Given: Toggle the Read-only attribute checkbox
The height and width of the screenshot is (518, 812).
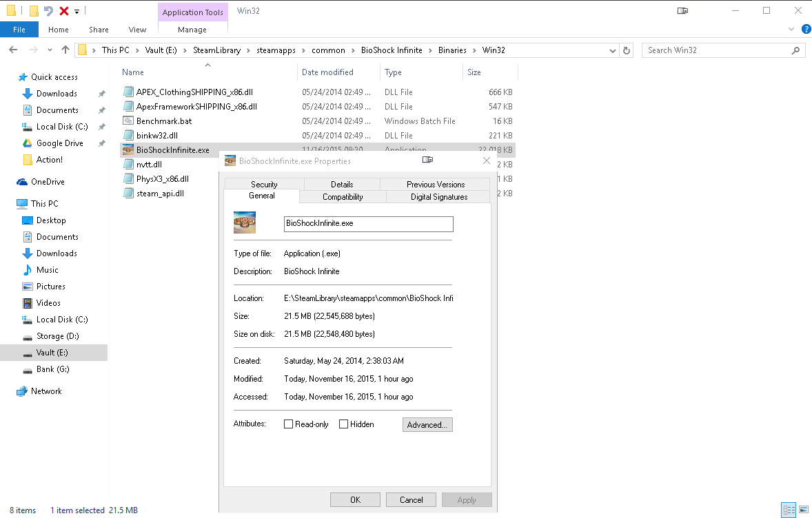Looking at the screenshot, I should [288, 424].
